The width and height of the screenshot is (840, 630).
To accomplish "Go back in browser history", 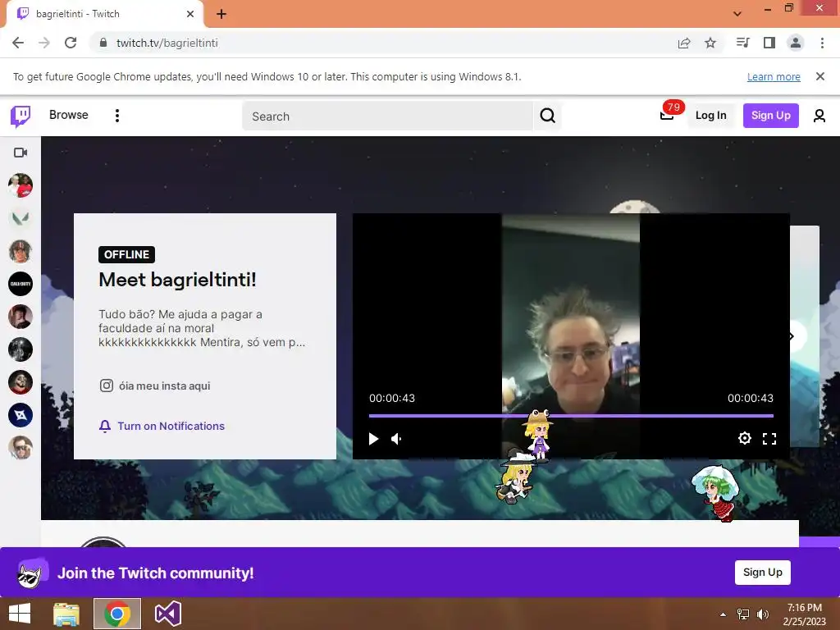I will tap(18, 43).
